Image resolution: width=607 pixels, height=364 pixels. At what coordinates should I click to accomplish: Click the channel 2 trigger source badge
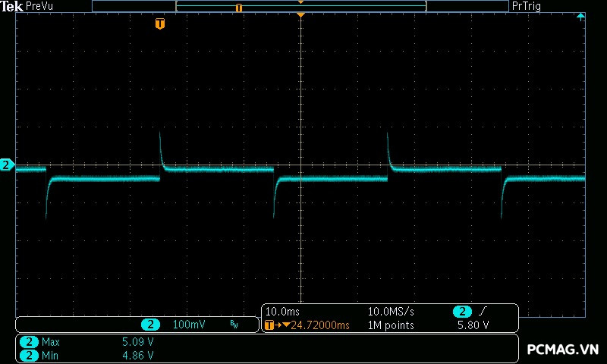(x=461, y=312)
